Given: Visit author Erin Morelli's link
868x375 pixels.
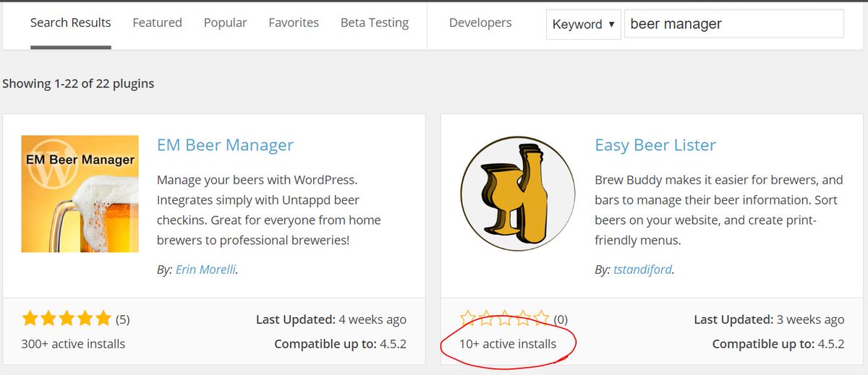Looking at the screenshot, I should [205, 270].
